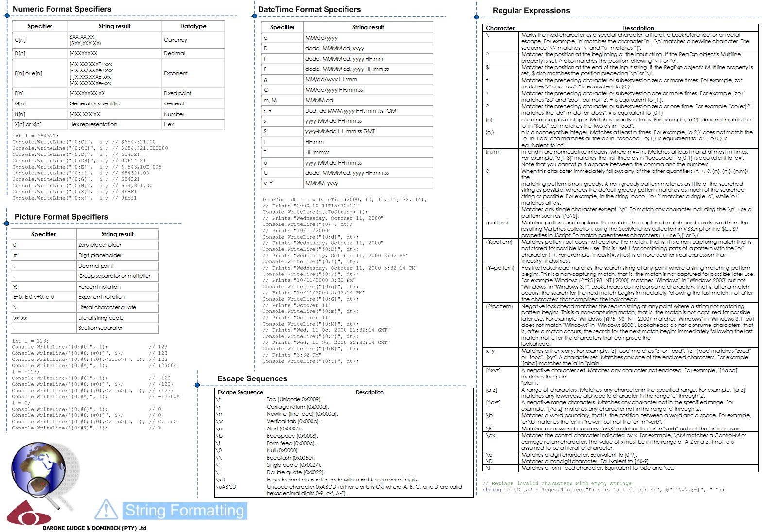762x532 pixels.
Task: Select the 'Literal character quote' cell
Action: tap(117, 307)
